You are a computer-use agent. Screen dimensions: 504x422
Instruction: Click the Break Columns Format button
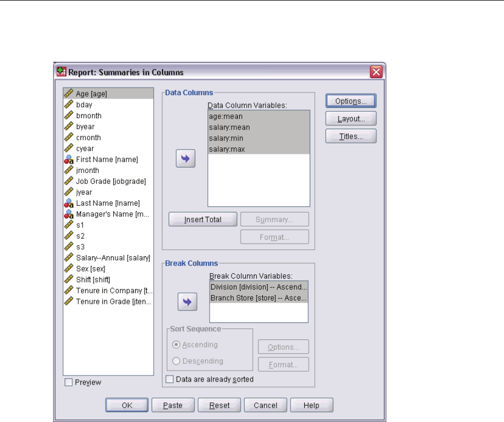coord(283,365)
